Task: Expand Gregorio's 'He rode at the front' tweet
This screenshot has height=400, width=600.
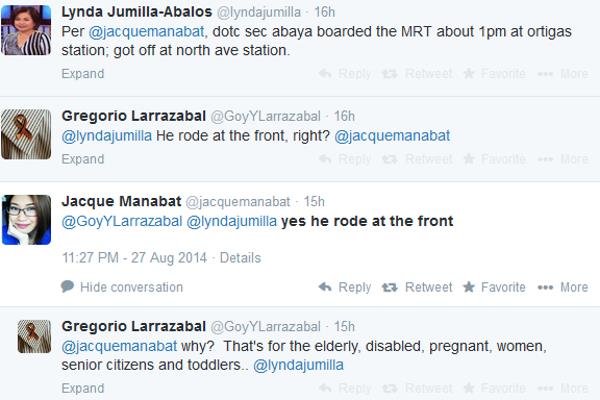Action: point(82,159)
